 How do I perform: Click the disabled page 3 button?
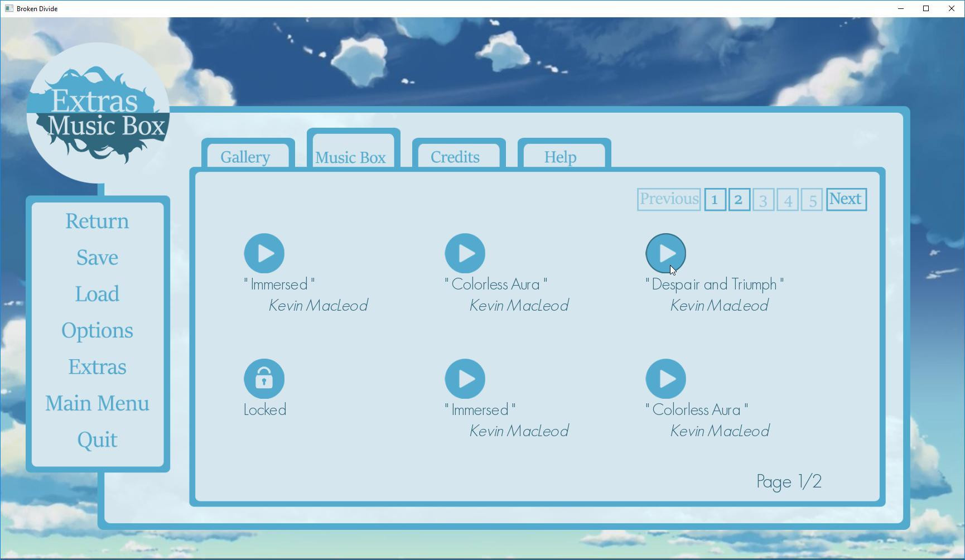[763, 199]
